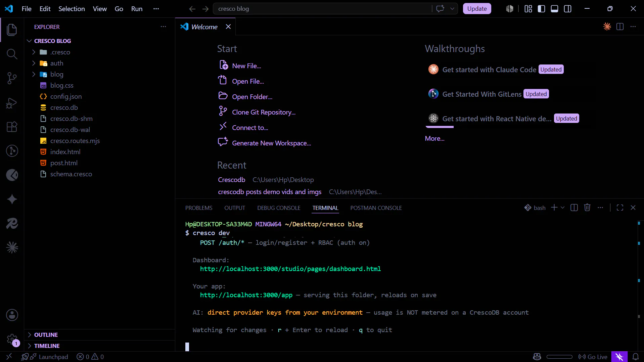The image size is (644, 362).
Task: Customize layout from title bar icon
Action: click(528, 9)
